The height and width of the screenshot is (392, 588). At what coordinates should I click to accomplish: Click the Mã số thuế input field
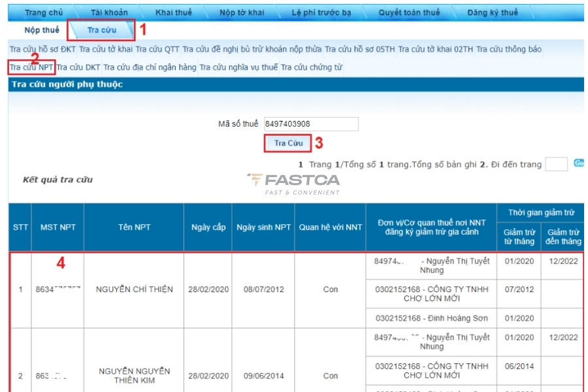tap(311, 124)
